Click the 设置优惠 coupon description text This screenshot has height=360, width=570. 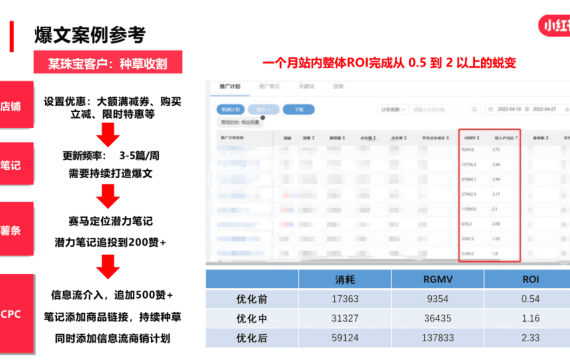click(x=112, y=108)
